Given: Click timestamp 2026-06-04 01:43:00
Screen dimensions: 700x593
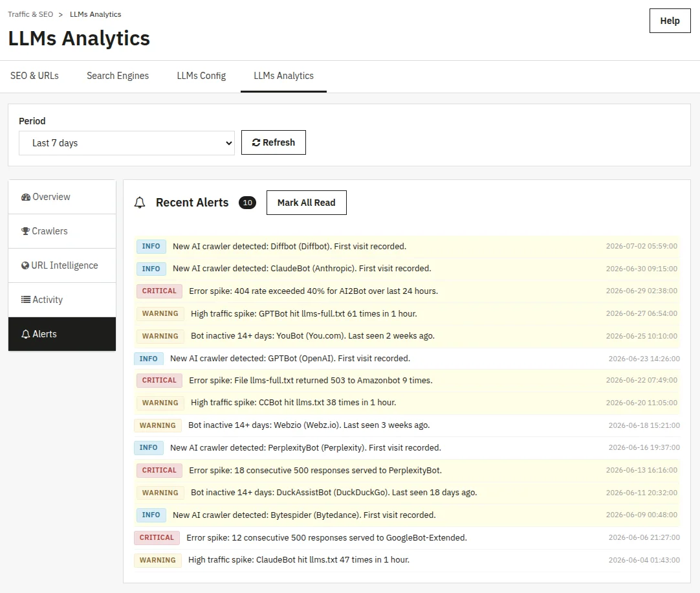Looking at the screenshot, I should tap(644, 560).
